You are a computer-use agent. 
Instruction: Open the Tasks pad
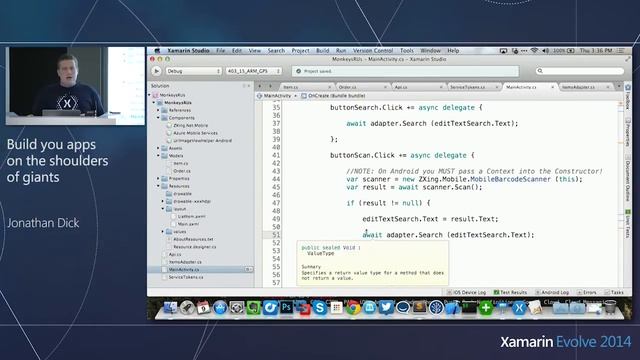click(x=614, y=292)
